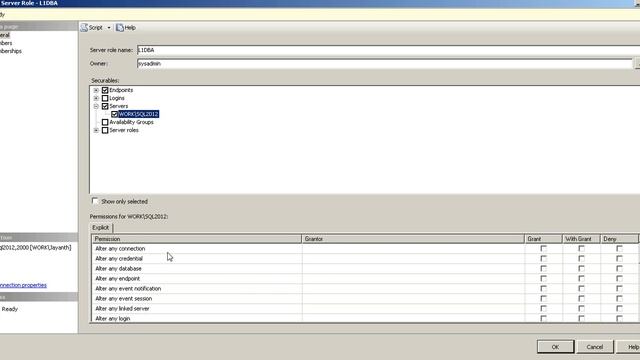This screenshot has width=640, height=360.
Task: Uncheck the Servers securable checkbox
Action: pos(105,106)
